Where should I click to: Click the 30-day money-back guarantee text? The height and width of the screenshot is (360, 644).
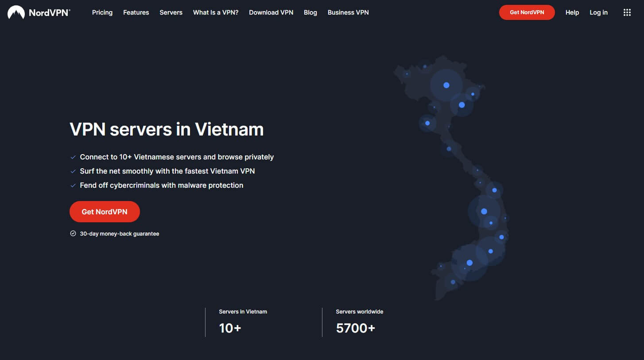coord(120,233)
